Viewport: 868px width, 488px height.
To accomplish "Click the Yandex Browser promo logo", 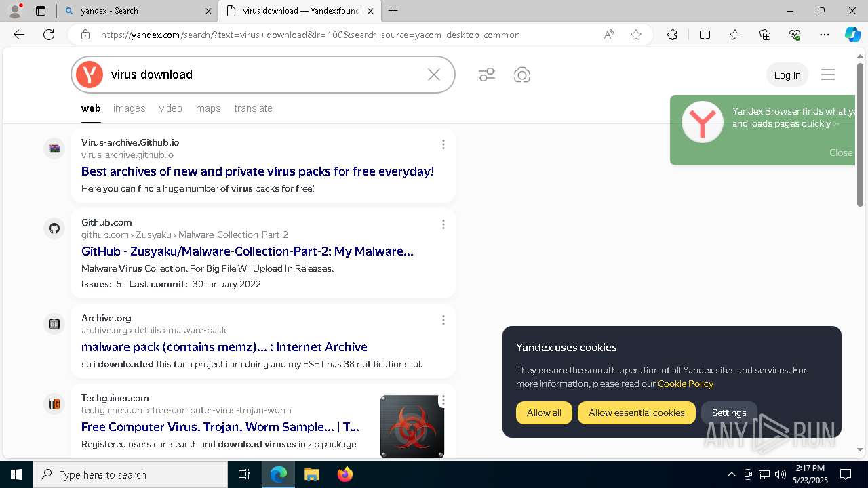I will [x=703, y=122].
